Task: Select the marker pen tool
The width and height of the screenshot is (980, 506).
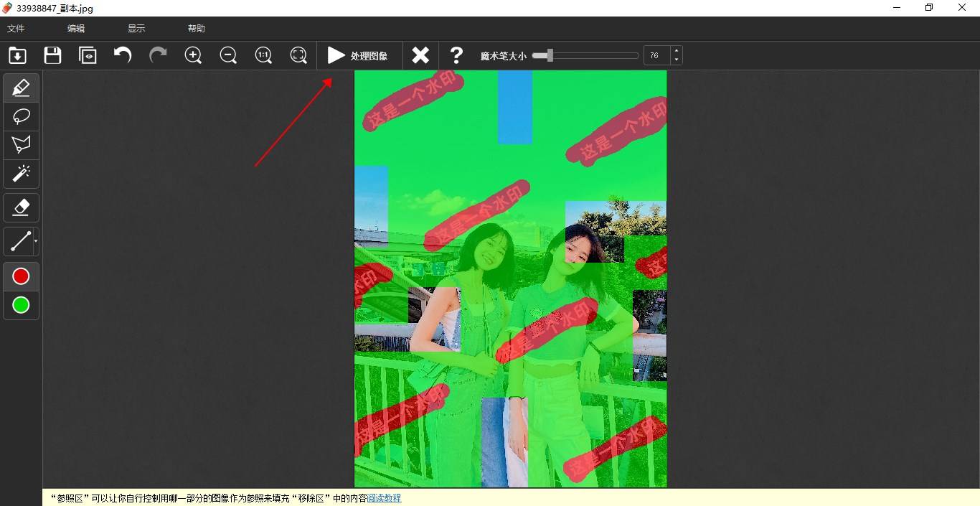Action: click(21, 88)
